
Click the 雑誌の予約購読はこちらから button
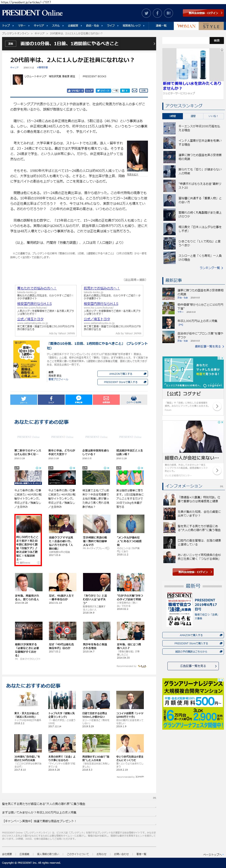coord(193,652)
